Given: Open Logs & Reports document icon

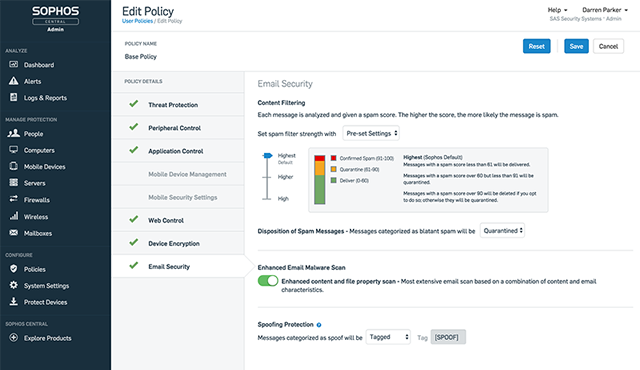Looking at the screenshot, I should click(13, 97).
